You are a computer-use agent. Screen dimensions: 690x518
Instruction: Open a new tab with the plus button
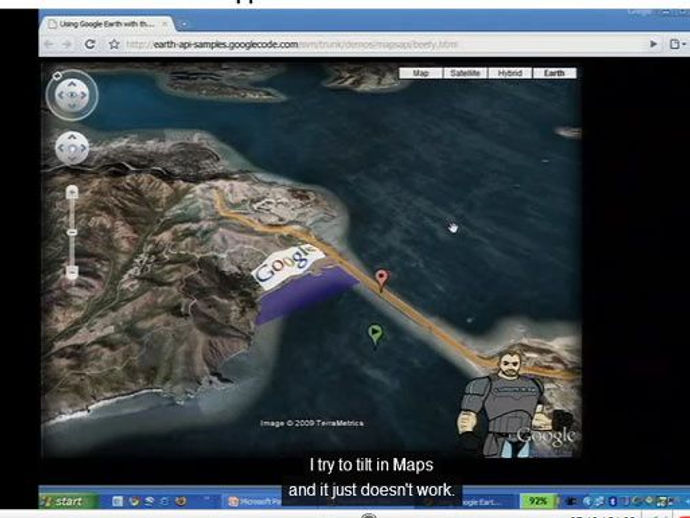tap(184, 24)
